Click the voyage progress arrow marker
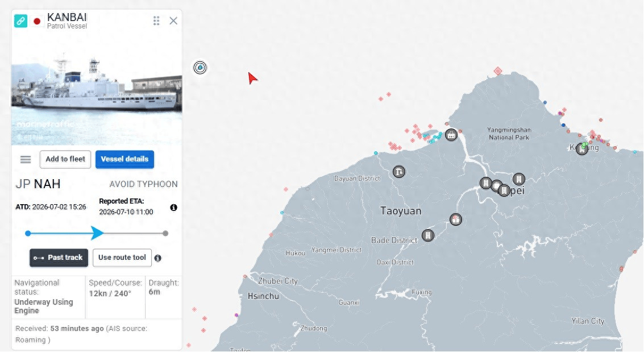 tap(97, 233)
